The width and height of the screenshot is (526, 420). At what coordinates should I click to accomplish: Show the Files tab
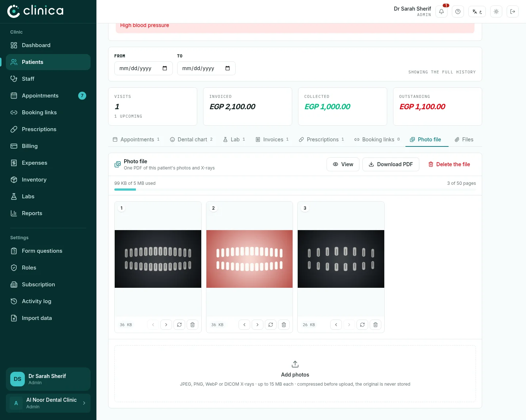tap(464, 140)
